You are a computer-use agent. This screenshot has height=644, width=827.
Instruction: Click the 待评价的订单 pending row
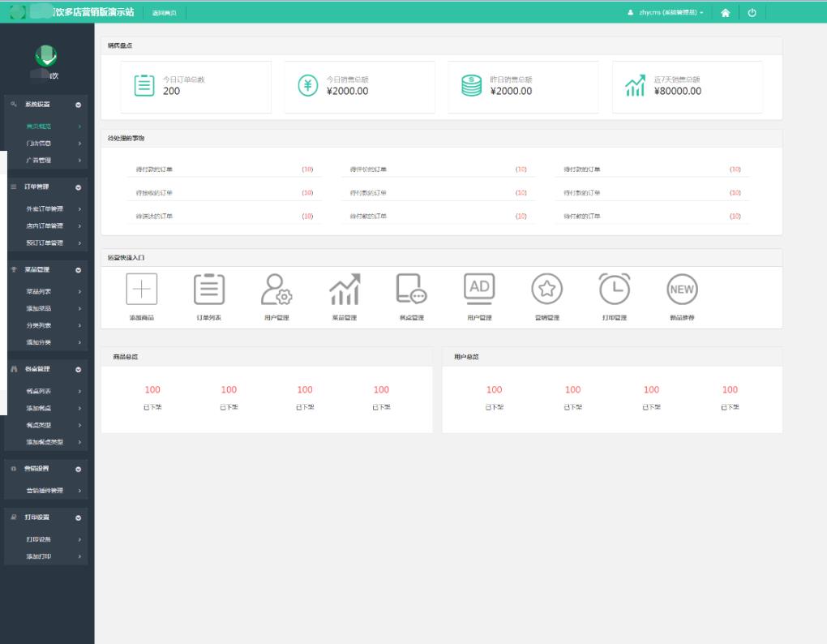point(438,170)
